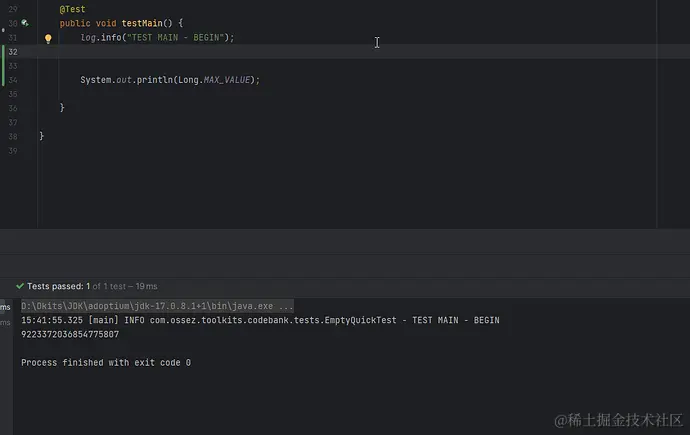Click line number 34 in the gutter
The width and height of the screenshot is (690, 435).
tap(13, 80)
